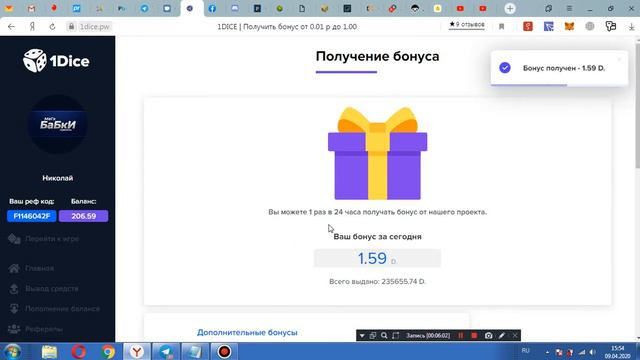Open Главная sidebar item
This screenshot has height=360, width=640.
39,268
